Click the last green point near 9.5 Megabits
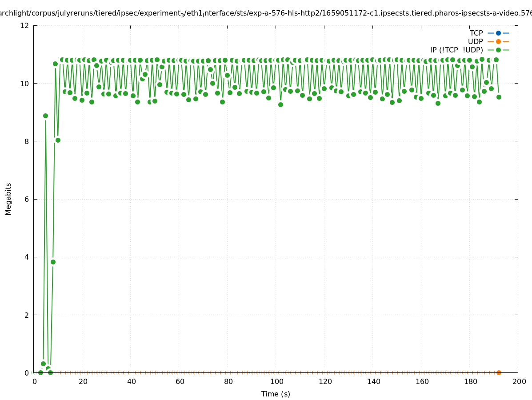 499,97
